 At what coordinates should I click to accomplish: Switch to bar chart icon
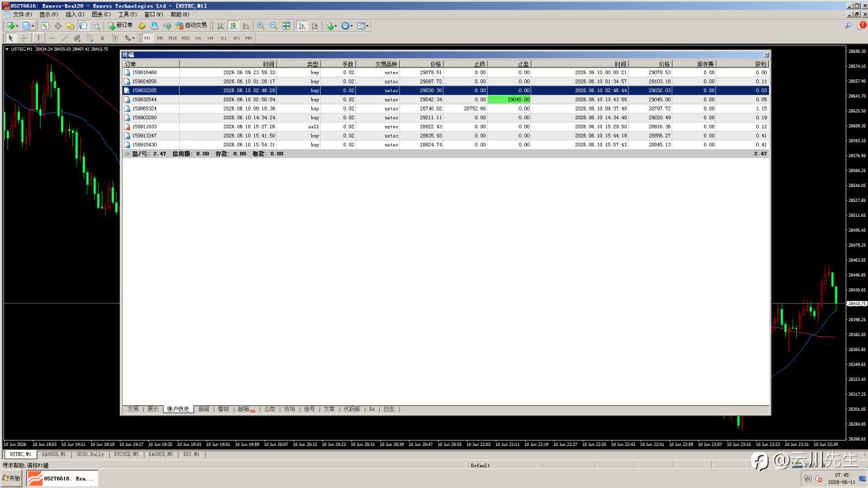tap(220, 26)
